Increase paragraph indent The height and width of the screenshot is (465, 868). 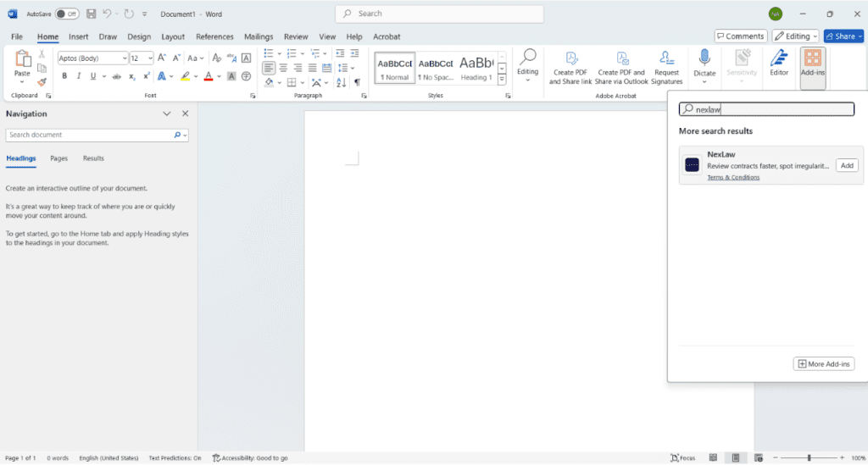tap(354, 53)
